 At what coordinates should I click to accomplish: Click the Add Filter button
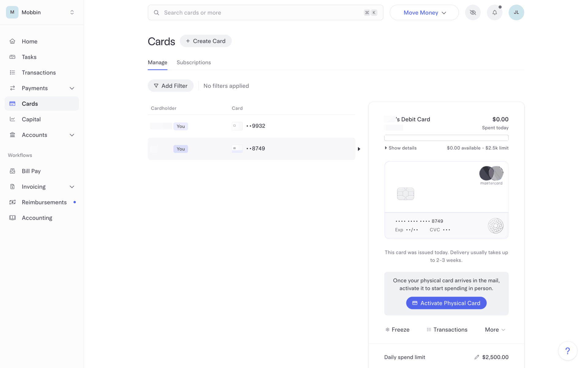[x=171, y=86]
